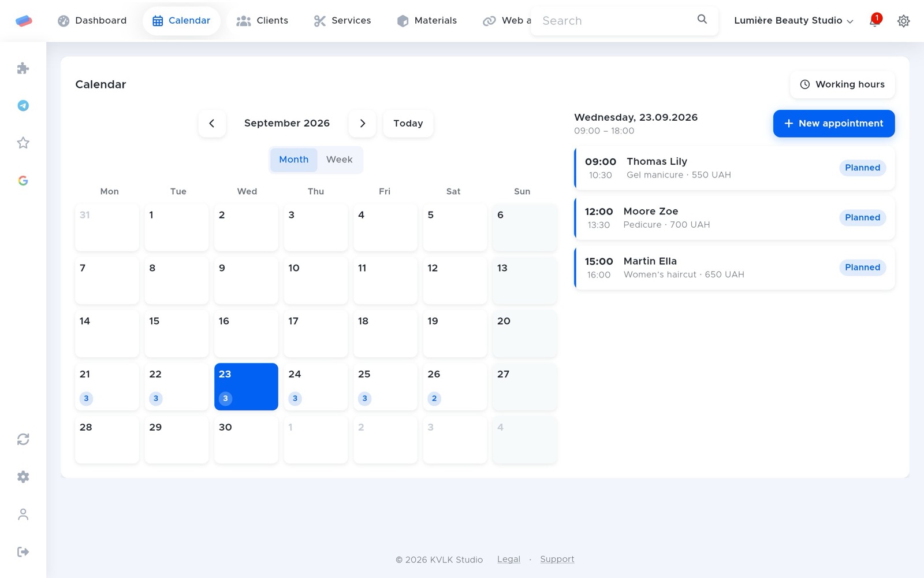Viewport: 924px width, 578px height.
Task: Open the star favorites icon in sidebar
Action: [x=23, y=143]
